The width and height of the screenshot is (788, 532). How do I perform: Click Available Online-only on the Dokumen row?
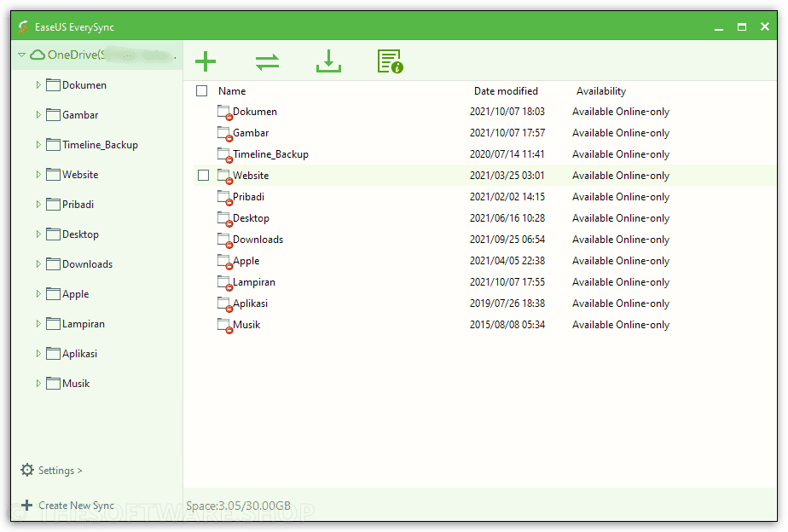621,112
